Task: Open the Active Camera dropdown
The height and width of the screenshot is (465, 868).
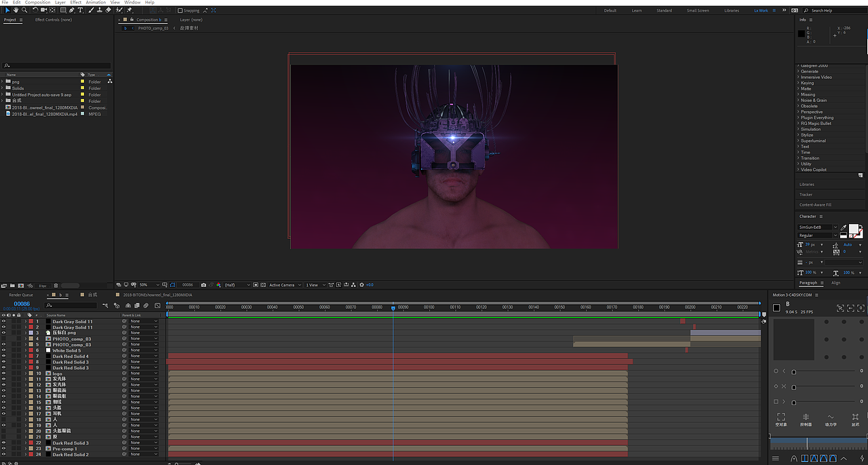Action: pos(285,284)
